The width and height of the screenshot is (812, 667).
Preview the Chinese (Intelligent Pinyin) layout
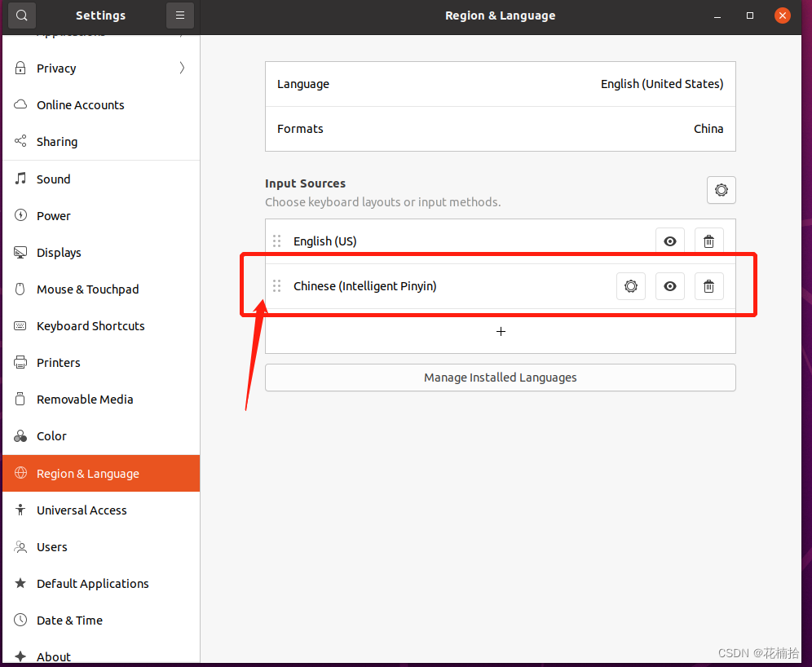pos(669,286)
